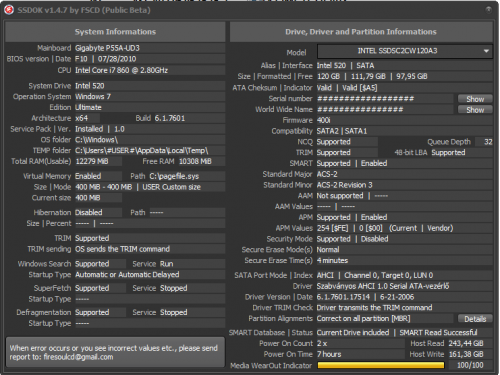Select the Mainboard value Gigabyte P55A-UD3
Screen dimensions: 500x375
[x=107, y=48]
